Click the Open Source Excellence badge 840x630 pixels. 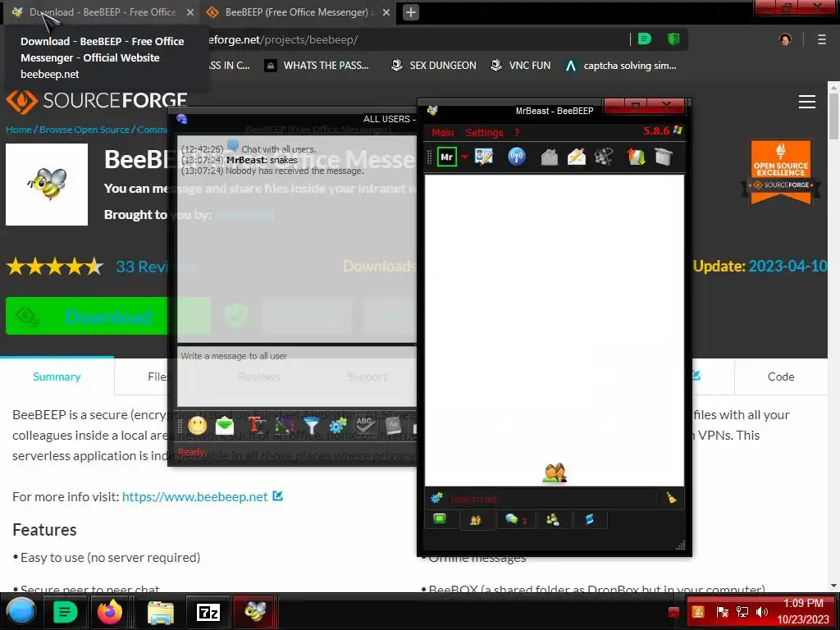coord(781,172)
